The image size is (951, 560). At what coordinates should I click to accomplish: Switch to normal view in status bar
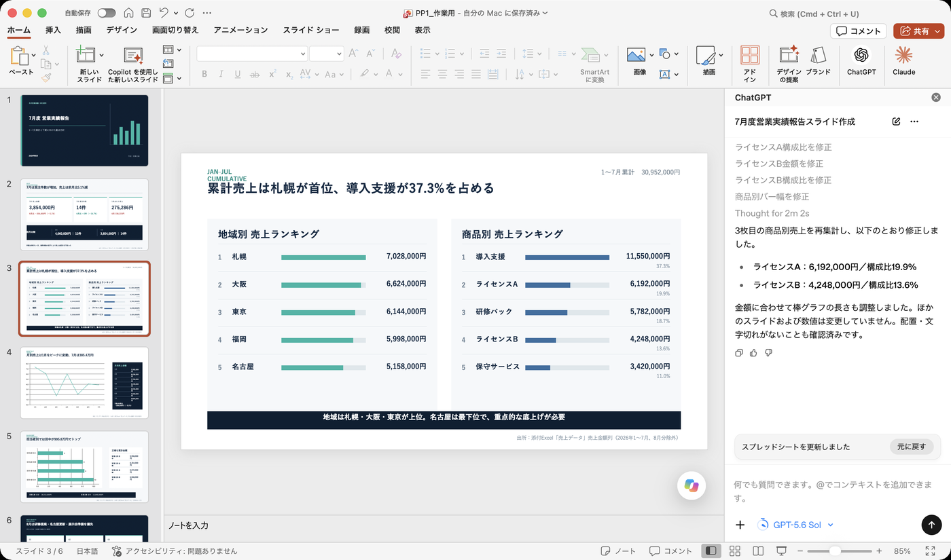click(x=711, y=551)
